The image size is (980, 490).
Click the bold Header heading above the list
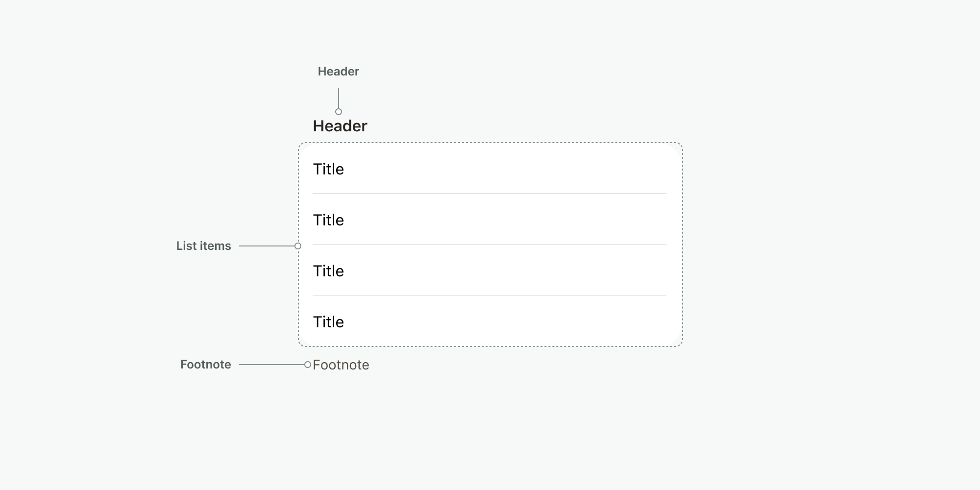[x=340, y=126]
